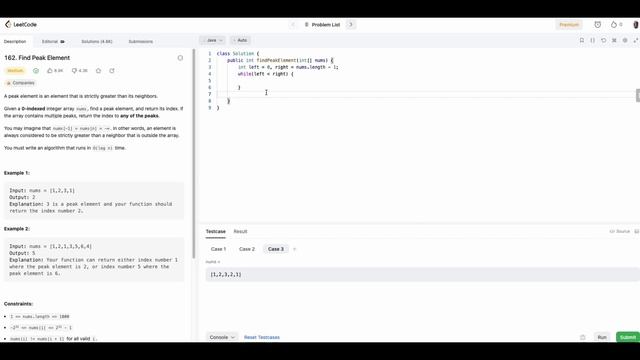
Task: Switch to the Submissions tab
Action: point(141,41)
